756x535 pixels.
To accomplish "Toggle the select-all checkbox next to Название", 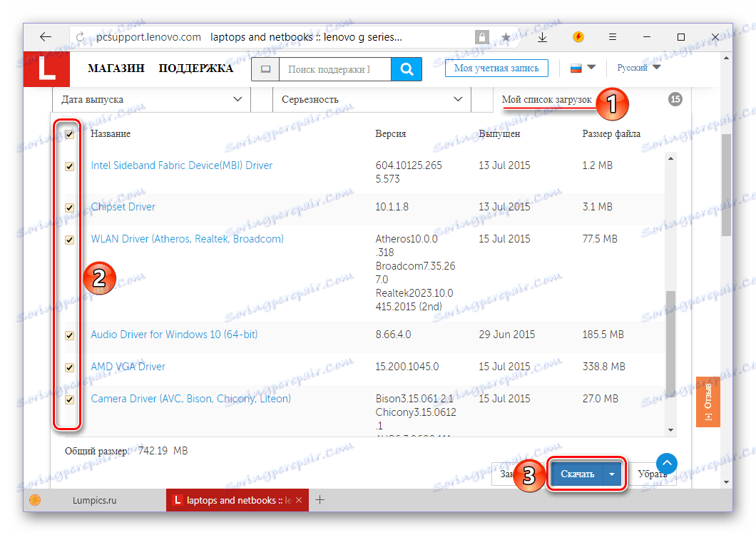I will (x=69, y=134).
